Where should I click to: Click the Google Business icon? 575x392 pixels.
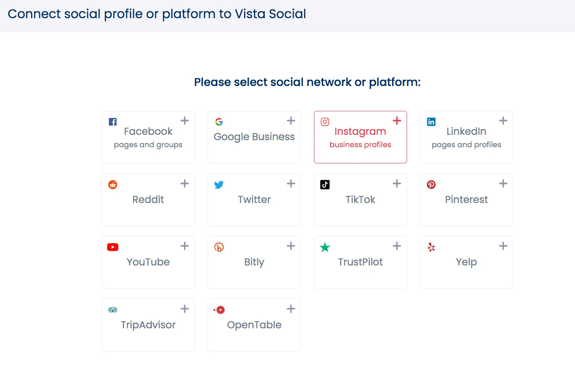(x=219, y=122)
